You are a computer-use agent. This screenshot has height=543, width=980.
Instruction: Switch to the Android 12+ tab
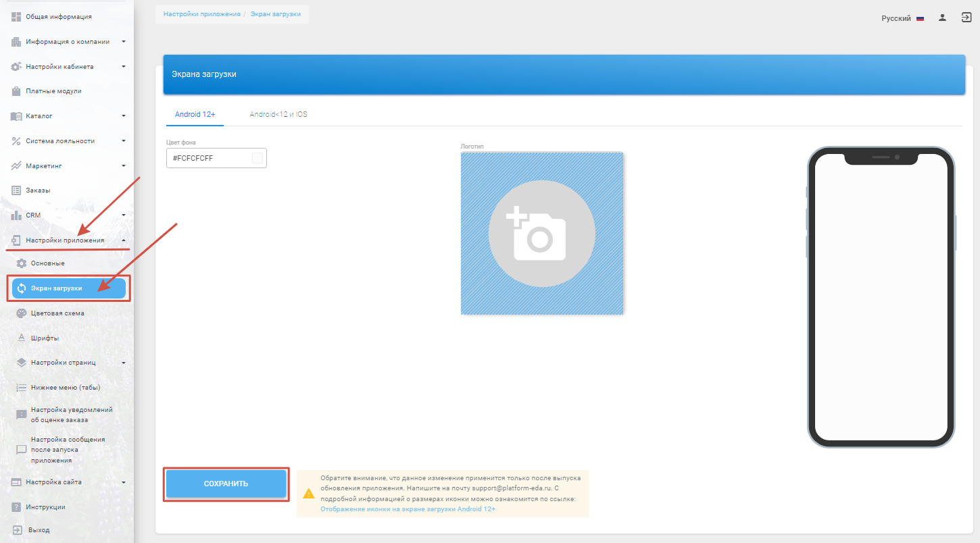(195, 114)
